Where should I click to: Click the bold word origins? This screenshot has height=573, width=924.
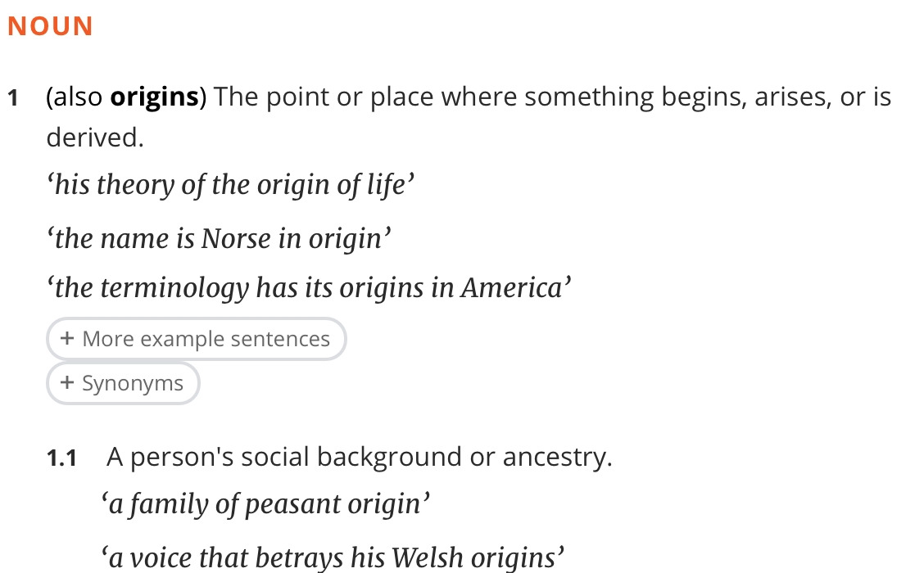[155, 96]
